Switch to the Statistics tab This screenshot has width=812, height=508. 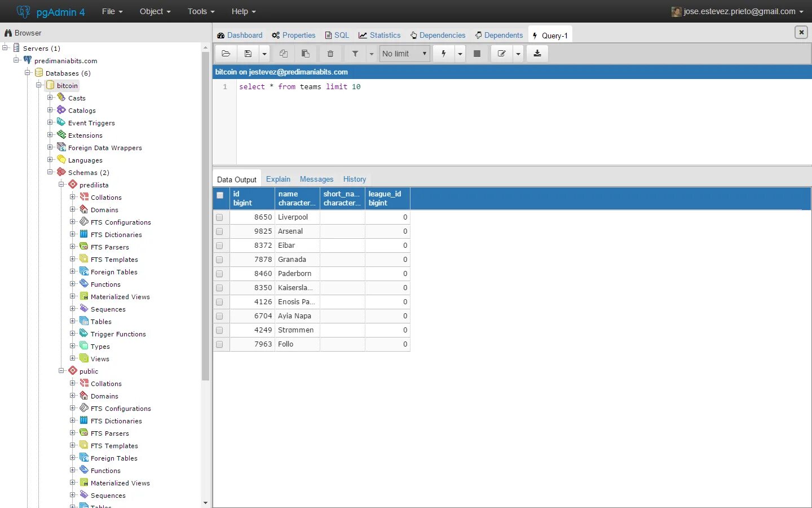pyautogui.click(x=379, y=35)
